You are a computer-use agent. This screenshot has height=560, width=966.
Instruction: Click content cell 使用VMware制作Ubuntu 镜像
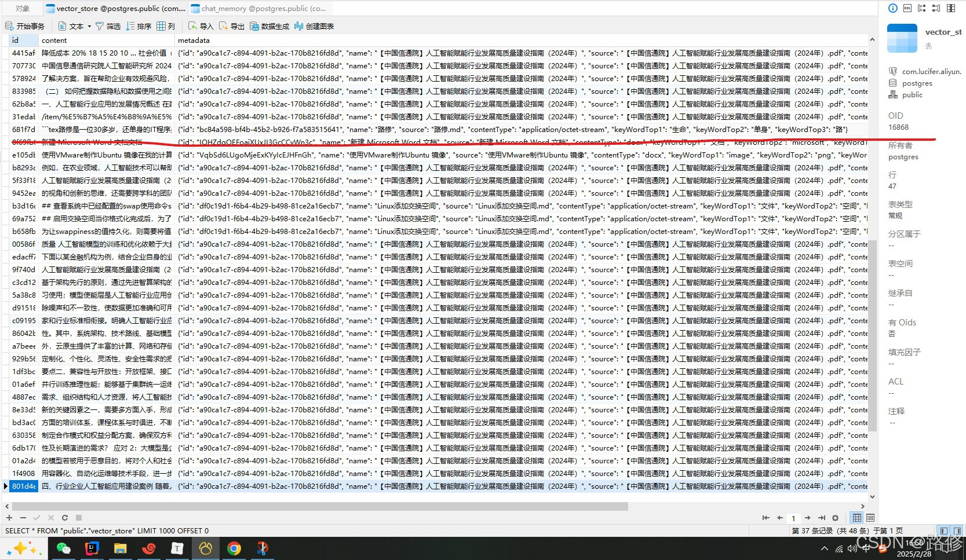coord(107,155)
